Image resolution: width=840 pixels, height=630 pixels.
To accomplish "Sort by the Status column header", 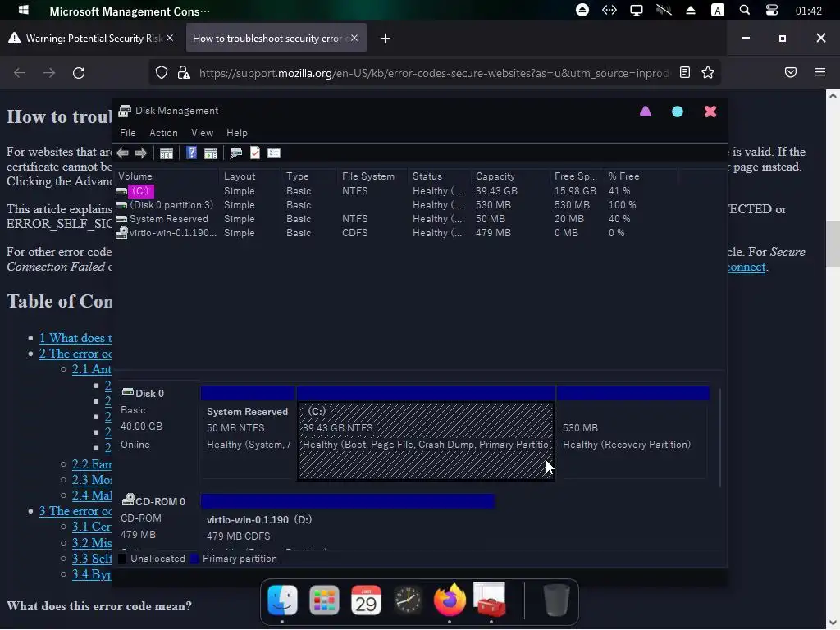I will [440, 176].
